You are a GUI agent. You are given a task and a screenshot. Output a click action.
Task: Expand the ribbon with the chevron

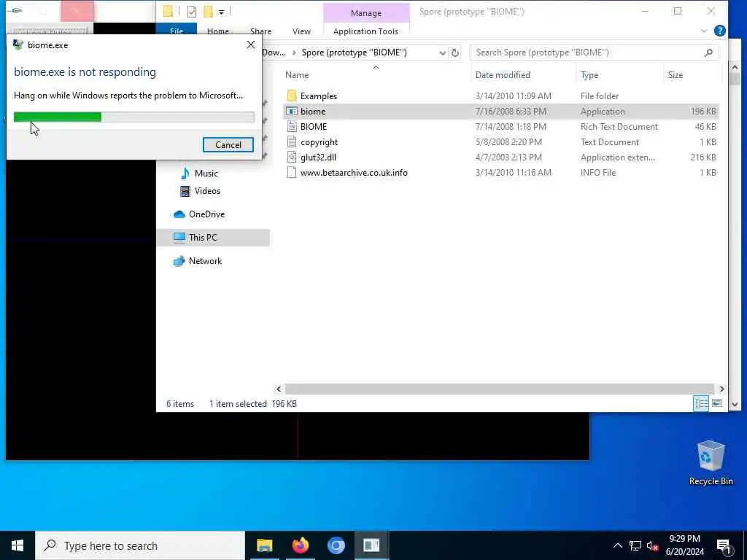pyautogui.click(x=704, y=31)
